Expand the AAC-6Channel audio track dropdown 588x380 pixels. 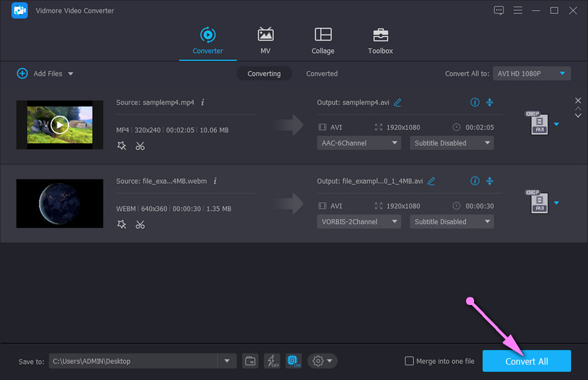[359, 143]
